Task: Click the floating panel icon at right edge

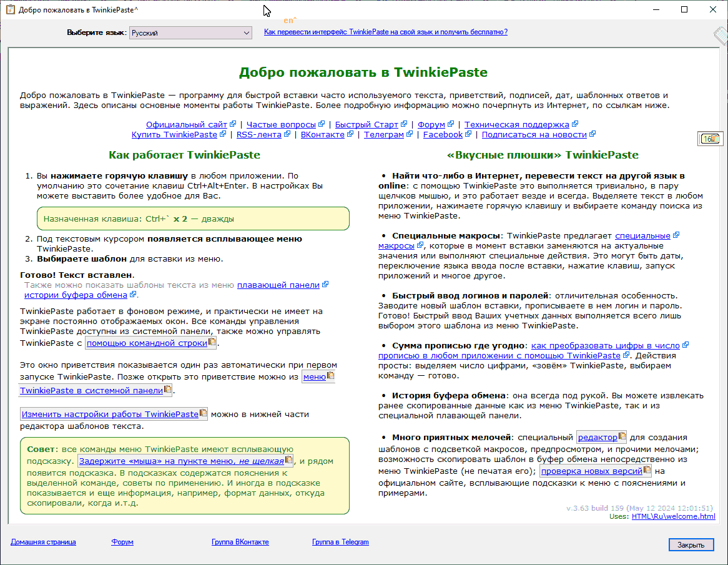Action: coord(710,139)
